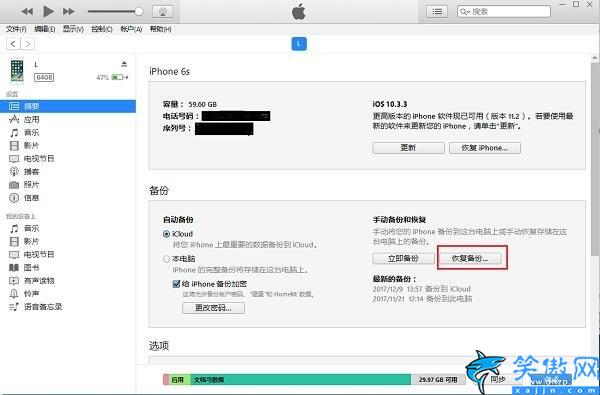600x395 pixels.
Task: Open the 文件(F) menu
Action: [16, 29]
